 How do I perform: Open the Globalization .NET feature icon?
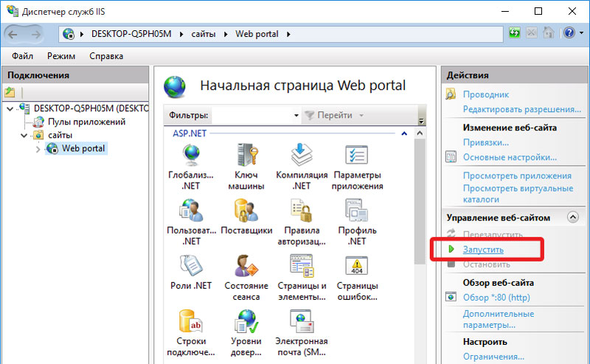pyautogui.click(x=191, y=155)
